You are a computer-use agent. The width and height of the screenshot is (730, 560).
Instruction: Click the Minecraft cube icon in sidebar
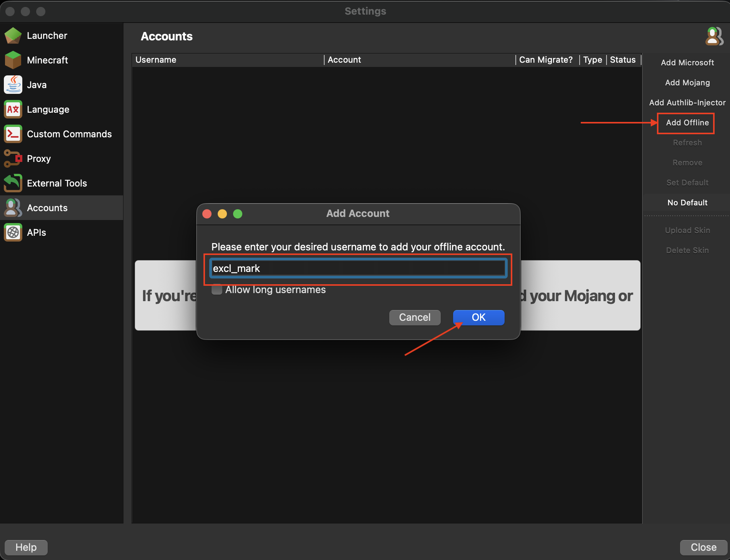pyautogui.click(x=13, y=60)
